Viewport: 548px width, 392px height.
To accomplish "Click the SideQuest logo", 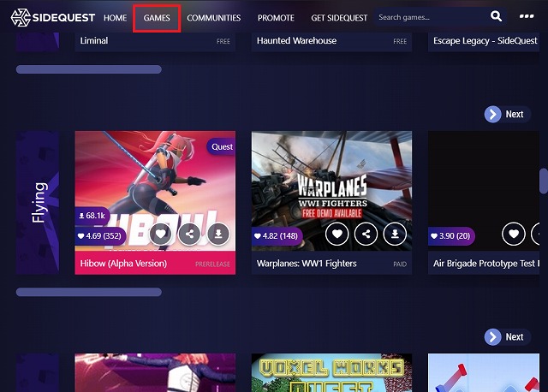I will [53, 17].
